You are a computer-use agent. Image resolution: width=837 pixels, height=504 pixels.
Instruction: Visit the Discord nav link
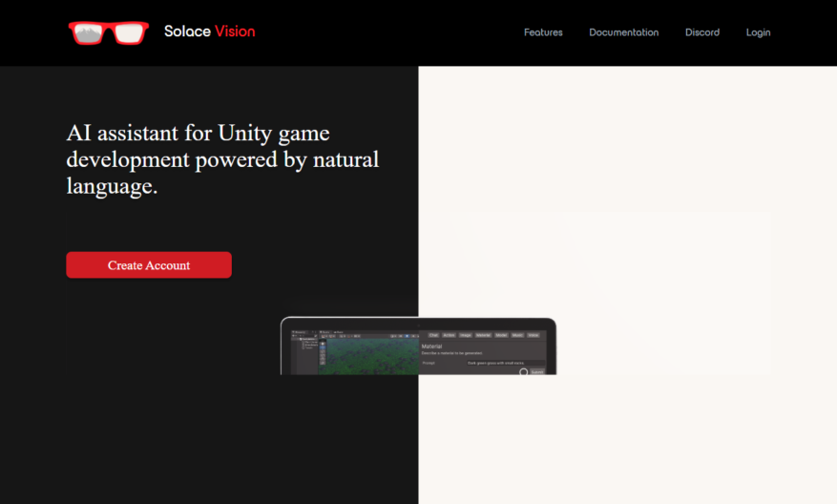tap(701, 32)
